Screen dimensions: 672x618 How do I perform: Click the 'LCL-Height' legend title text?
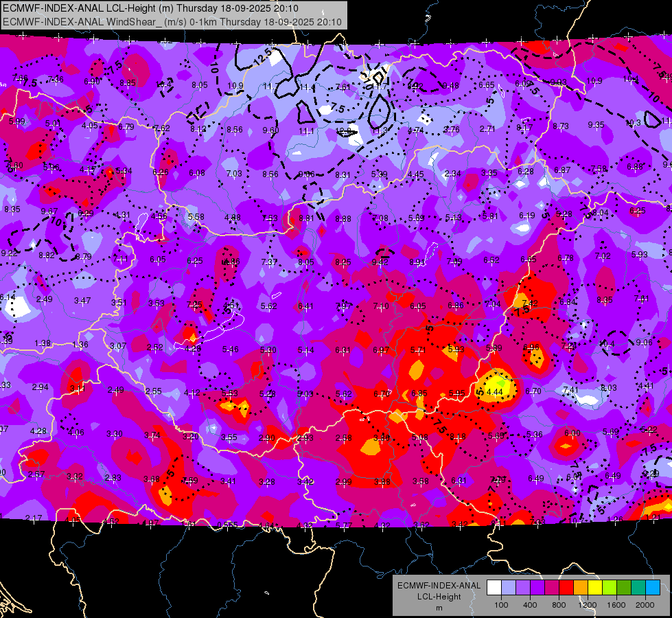point(439,597)
